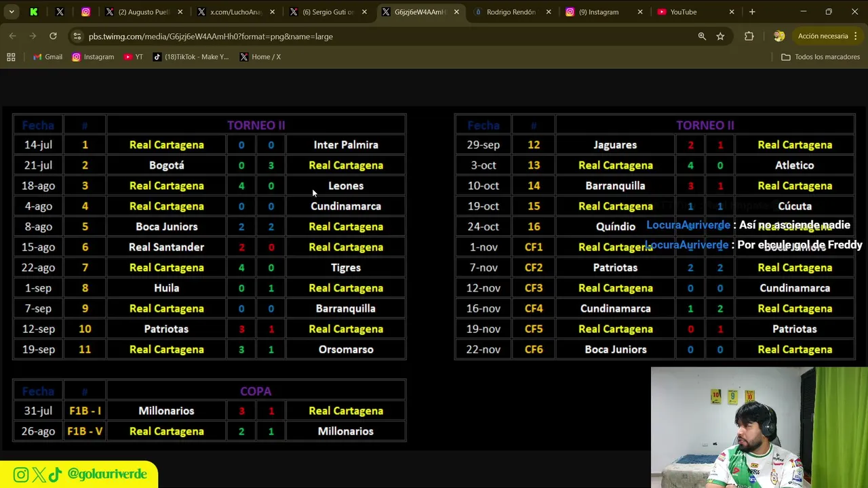Click Bogotá in match 2 row
This screenshot has height=488, width=868.
(x=166, y=165)
